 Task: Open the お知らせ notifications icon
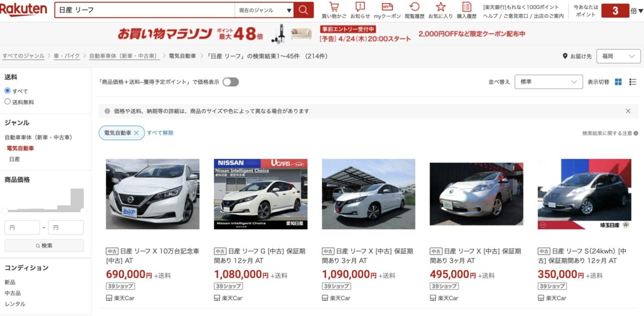[360, 7]
